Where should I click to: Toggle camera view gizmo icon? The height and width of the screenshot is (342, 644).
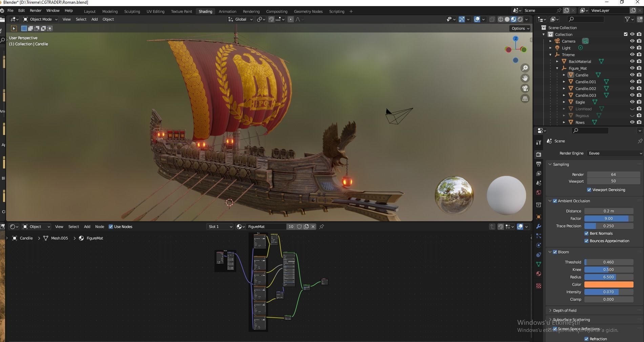click(x=525, y=88)
